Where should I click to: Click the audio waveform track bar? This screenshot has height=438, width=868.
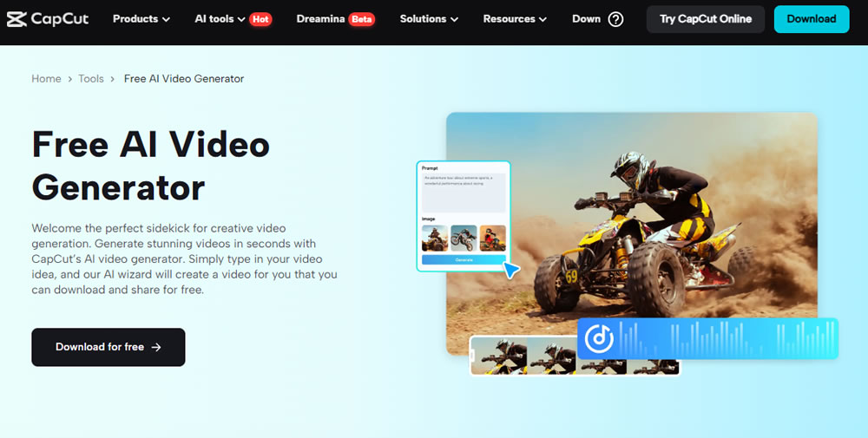[x=708, y=338]
